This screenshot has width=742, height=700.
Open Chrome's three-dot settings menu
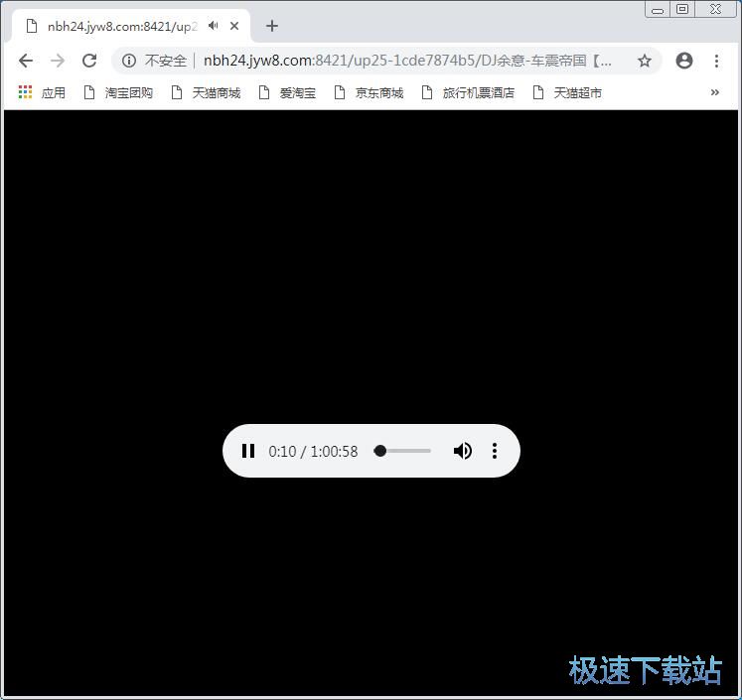click(x=716, y=61)
